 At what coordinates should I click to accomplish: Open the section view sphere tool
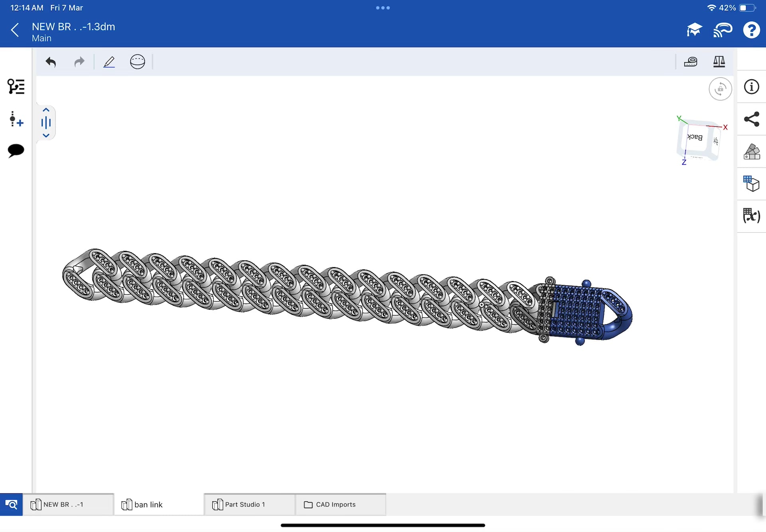(137, 62)
